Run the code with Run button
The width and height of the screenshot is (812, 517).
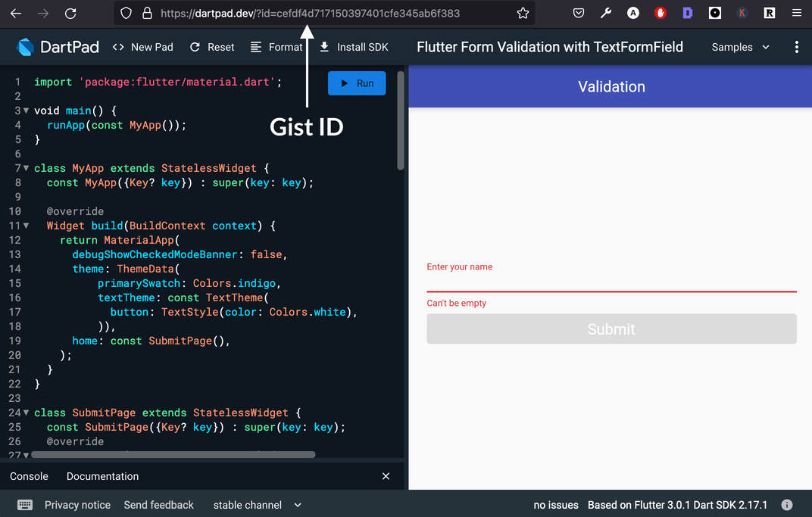pos(357,83)
